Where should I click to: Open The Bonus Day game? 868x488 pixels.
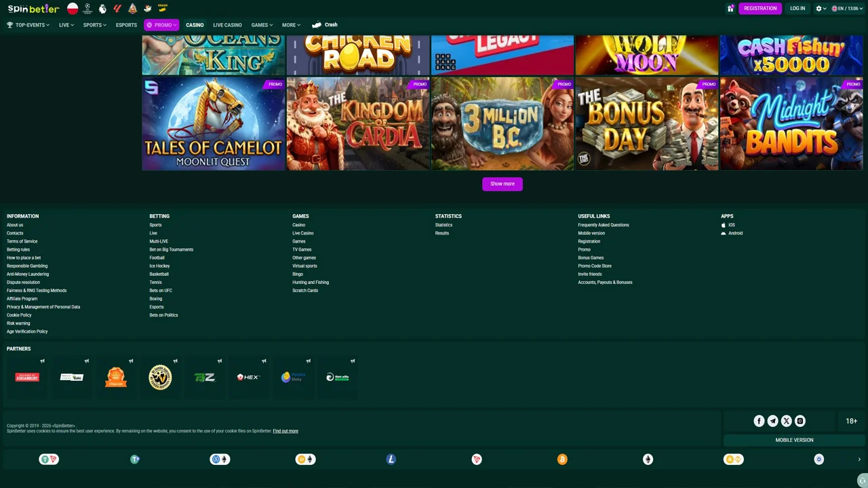[x=647, y=124]
